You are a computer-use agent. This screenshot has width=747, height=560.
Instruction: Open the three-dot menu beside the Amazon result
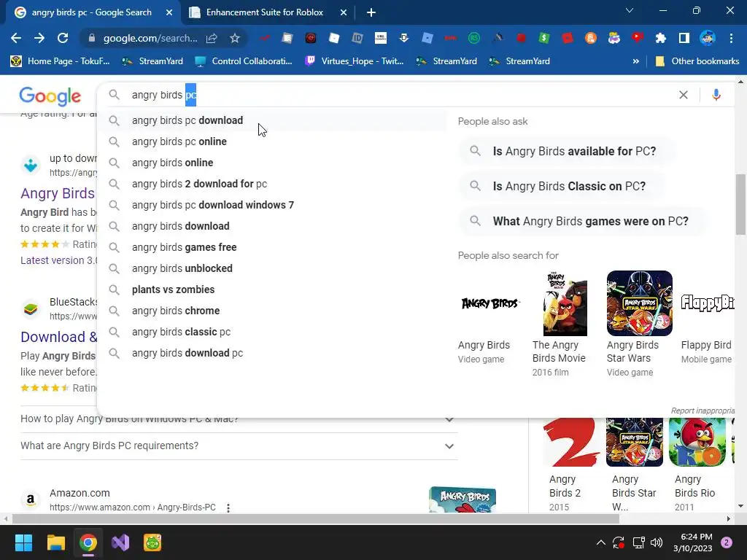(x=228, y=507)
